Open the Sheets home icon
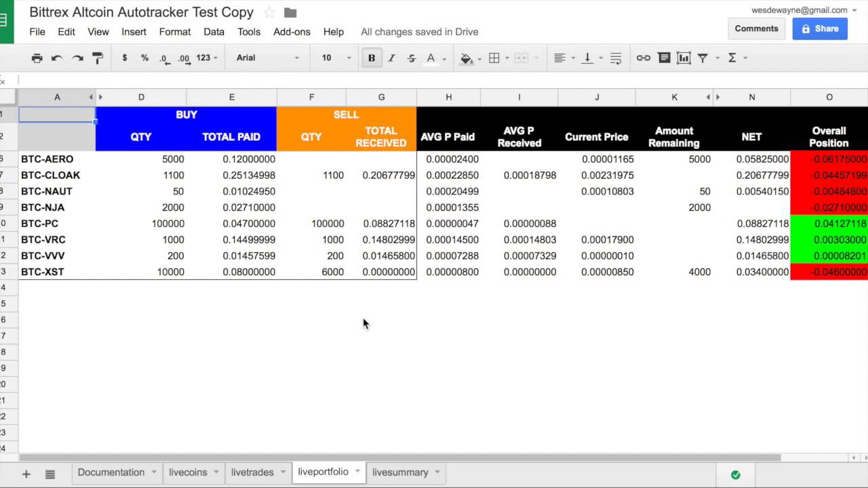 tap(6, 22)
